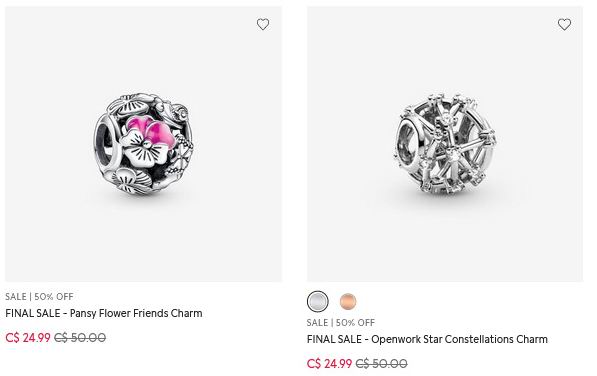Click the crossed-out C$ 50.00 price under the Pansy charm
This screenshot has height=376, width=597.
(x=80, y=338)
